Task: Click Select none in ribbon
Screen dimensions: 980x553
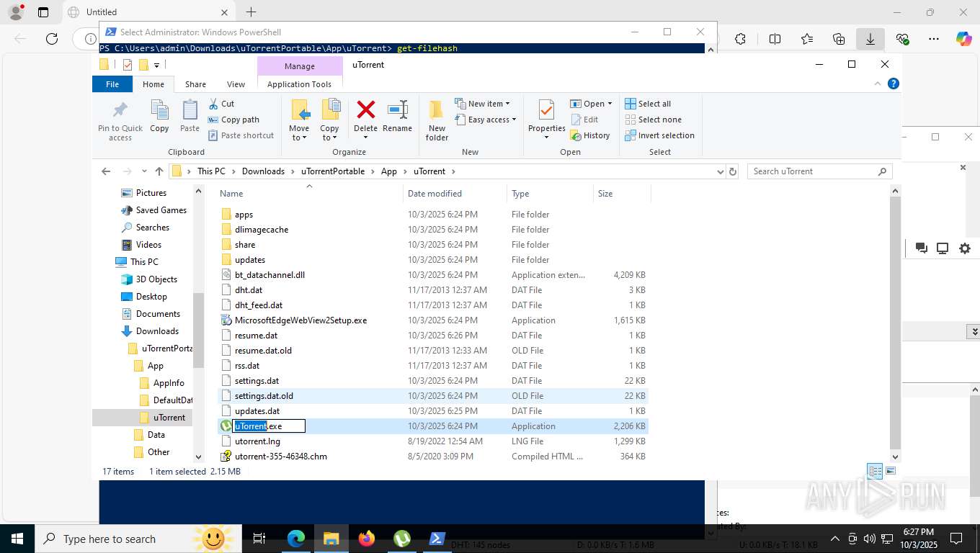Action: pos(653,120)
